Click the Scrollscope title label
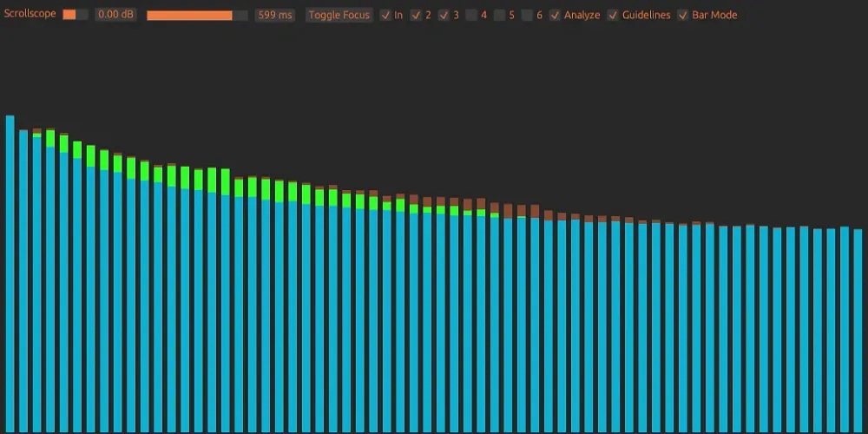The height and width of the screenshot is (434, 868). pos(30,15)
